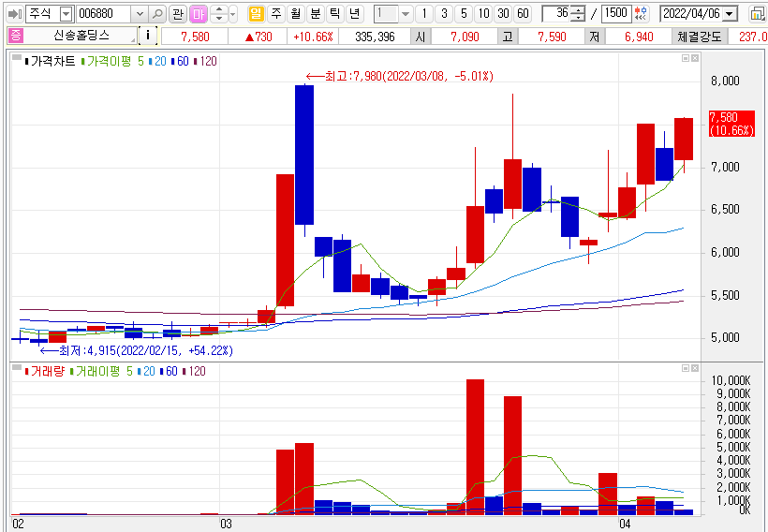Click the red-blue candle scroll icon
The image size is (768, 532).
click(x=641, y=14)
